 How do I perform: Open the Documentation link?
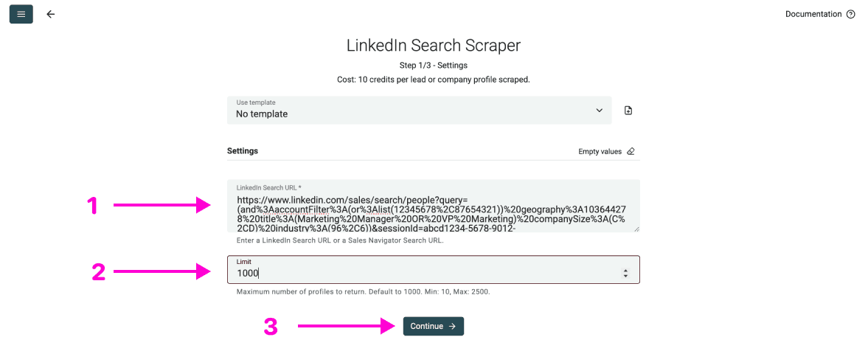[x=813, y=14]
